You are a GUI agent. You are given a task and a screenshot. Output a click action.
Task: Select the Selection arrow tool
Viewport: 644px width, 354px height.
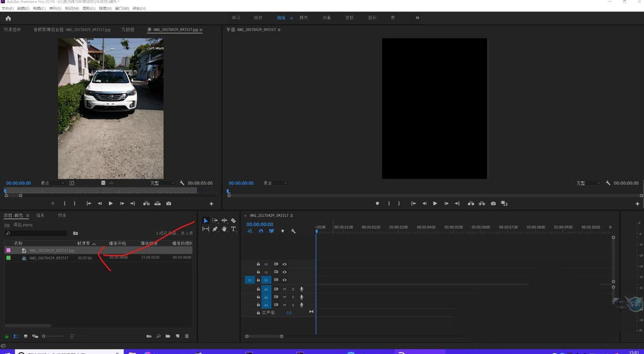[x=206, y=221]
